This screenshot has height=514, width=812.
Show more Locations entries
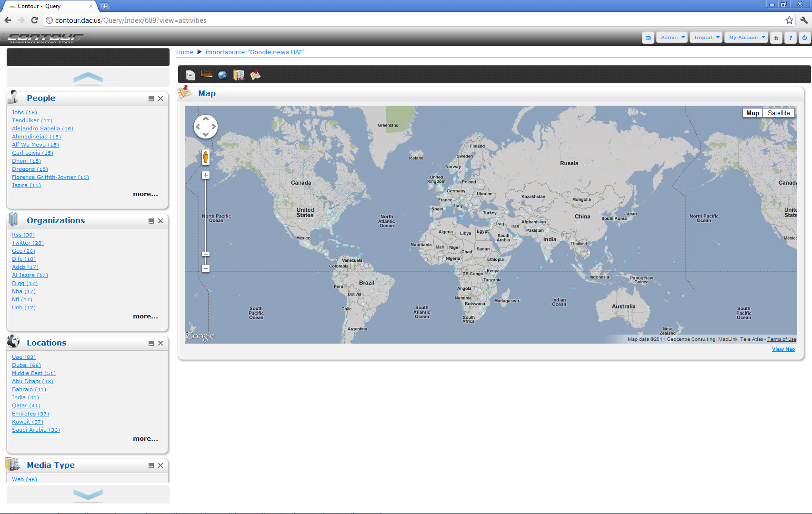[x=145, y=439]
